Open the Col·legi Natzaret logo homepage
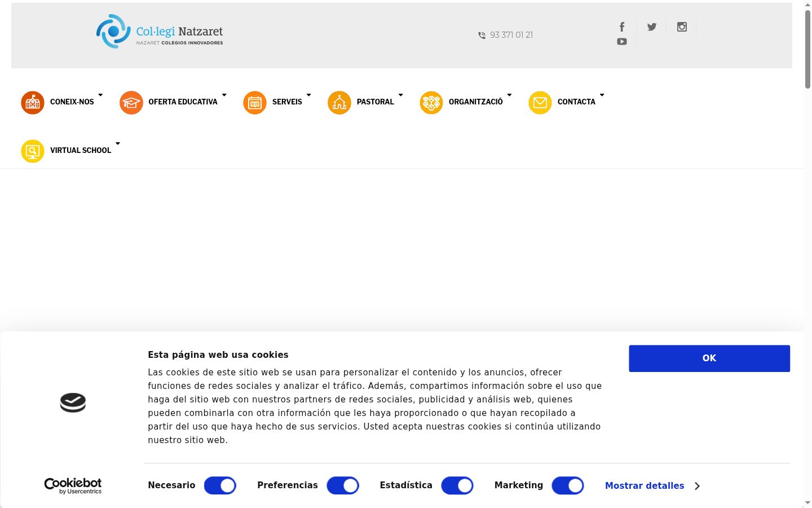The image size is (812, 508). click(x=160, y=32)
